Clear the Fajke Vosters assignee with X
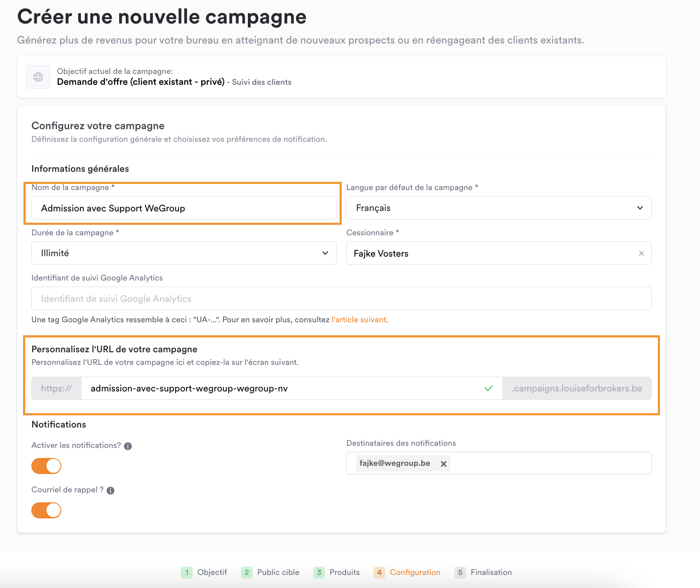700x588 pixels. pos(641,253)
